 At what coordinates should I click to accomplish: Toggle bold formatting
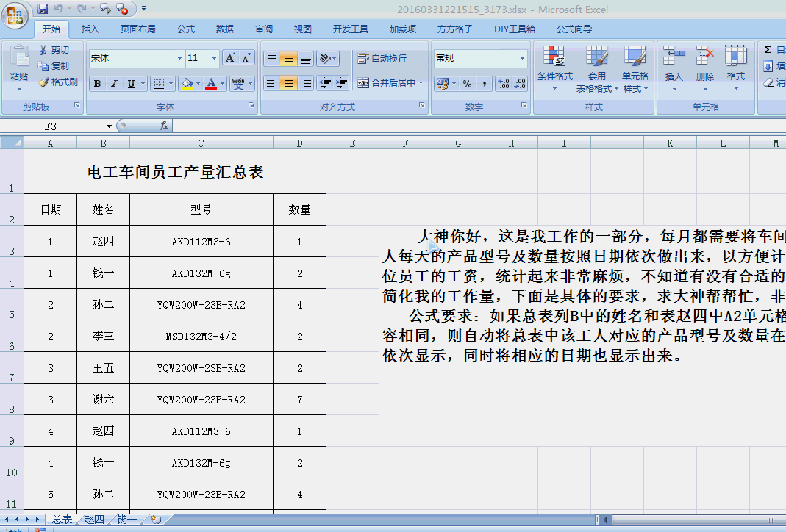pos(97,84)
